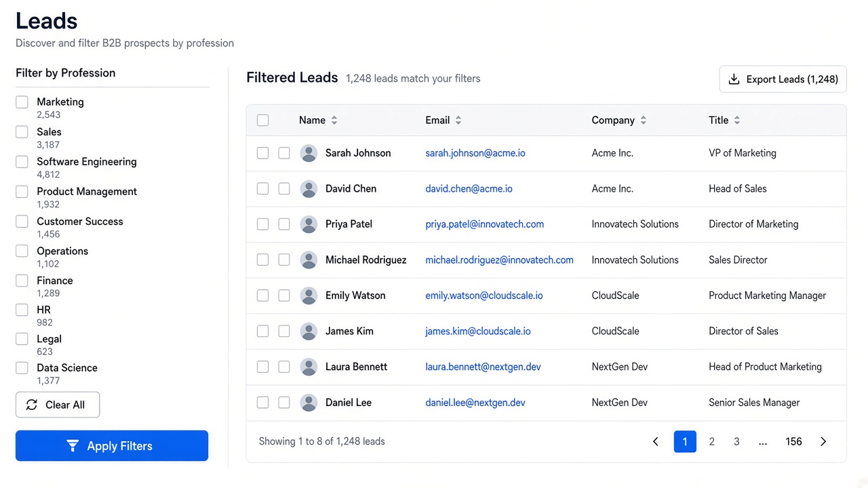Click the sort arrows beside Email column

(x=458, y=120)
